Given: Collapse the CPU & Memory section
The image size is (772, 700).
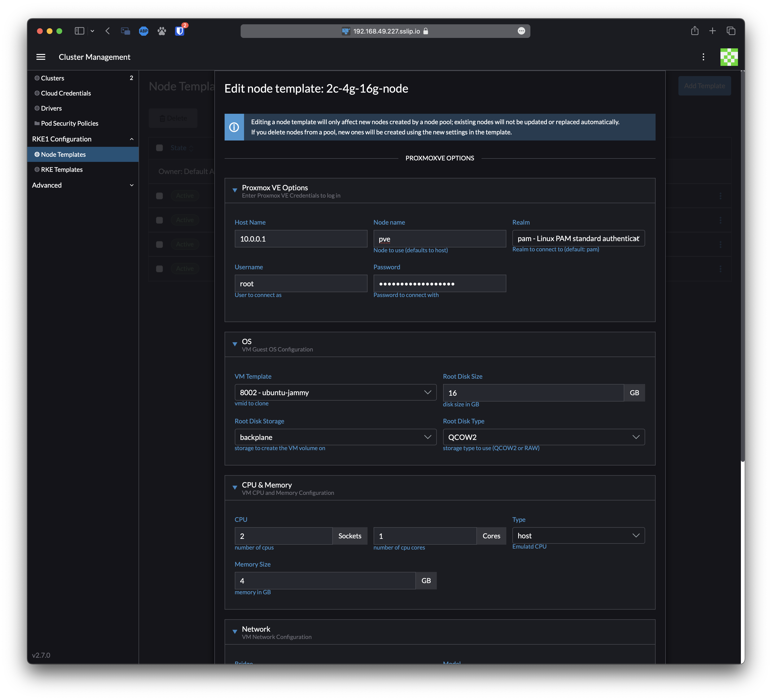Looking at the screenshot, I should click(x=235, y=487).
